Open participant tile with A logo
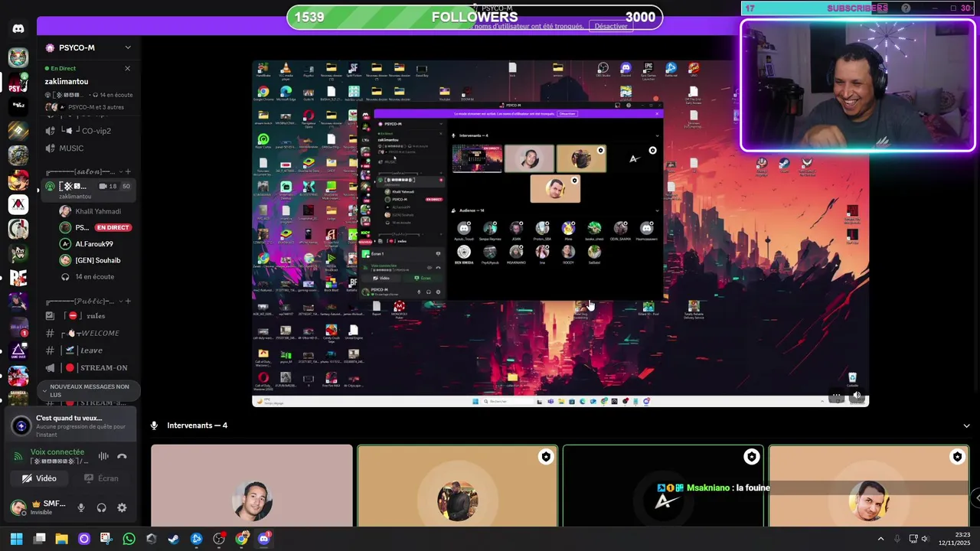Screen dimensions: 980x551 tap(663, 486)
